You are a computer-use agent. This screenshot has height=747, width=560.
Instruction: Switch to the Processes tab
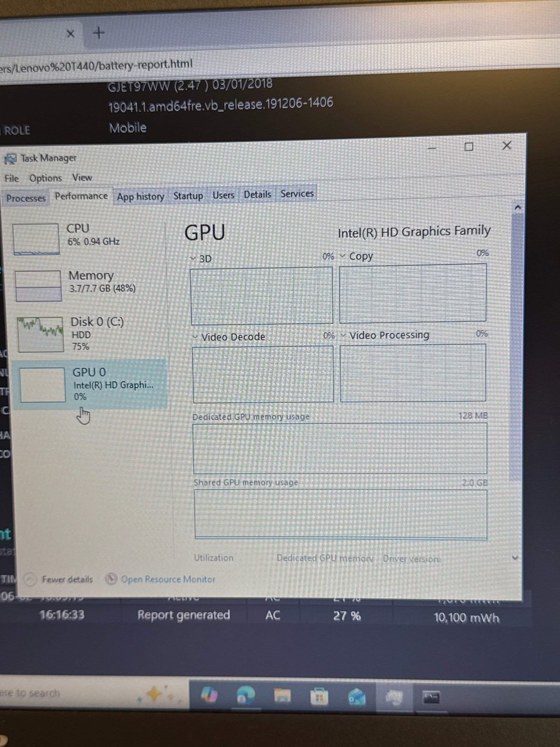pyautogui.click(x=26, y=198)
